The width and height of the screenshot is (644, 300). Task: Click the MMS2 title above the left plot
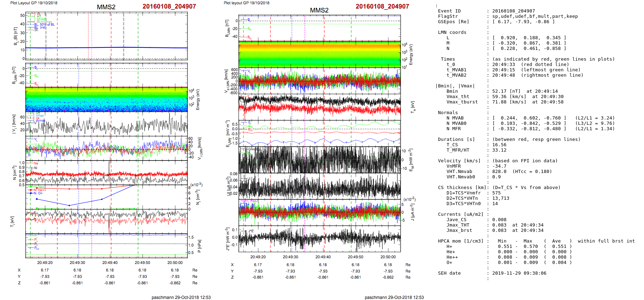pyautogui.click(x=106, y=7)
